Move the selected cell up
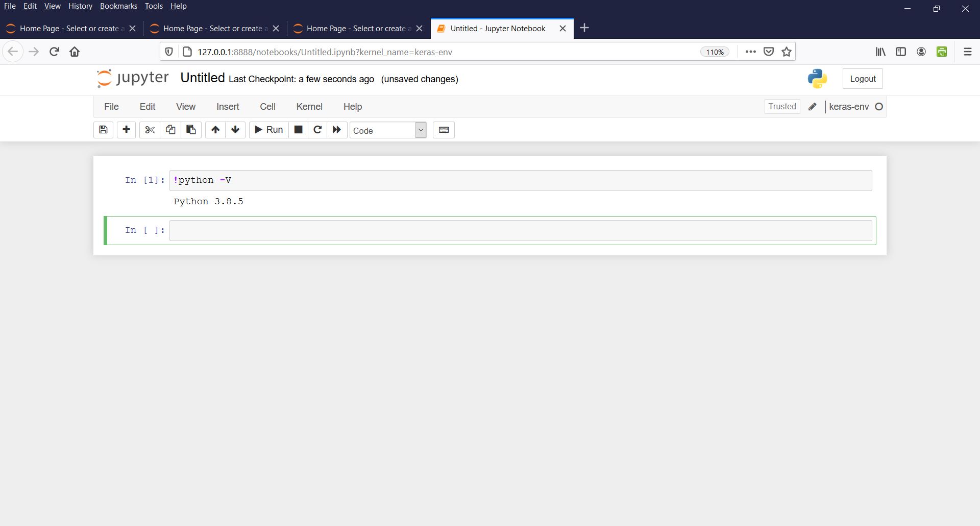980x526 pixels. click(215, 130)
